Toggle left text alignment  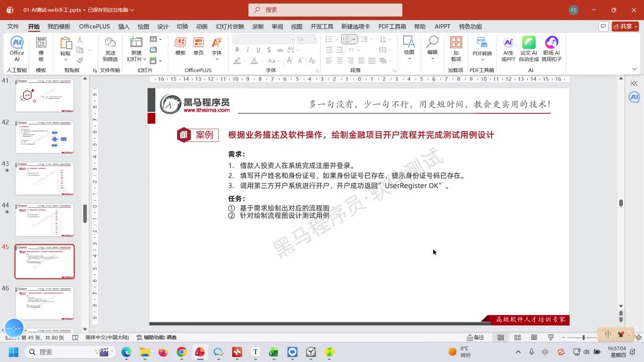pyautogui.click(x=329, y=60)
